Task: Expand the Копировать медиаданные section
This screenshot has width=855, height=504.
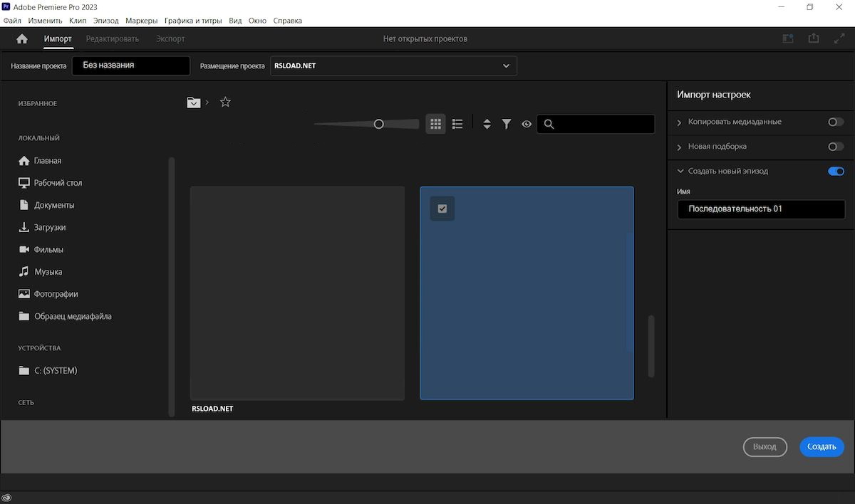Action: tap(679, 122)
